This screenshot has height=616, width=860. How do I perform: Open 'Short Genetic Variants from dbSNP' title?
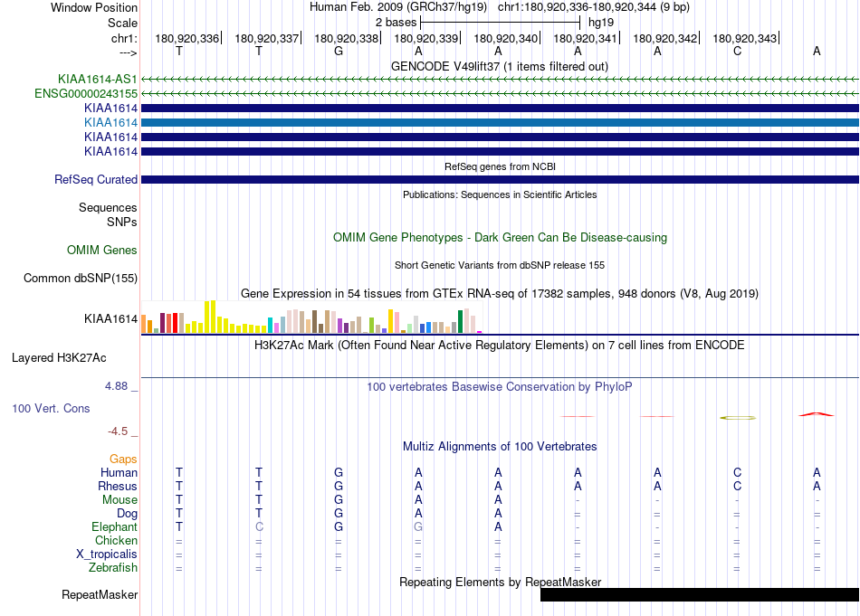click(500, 265)
